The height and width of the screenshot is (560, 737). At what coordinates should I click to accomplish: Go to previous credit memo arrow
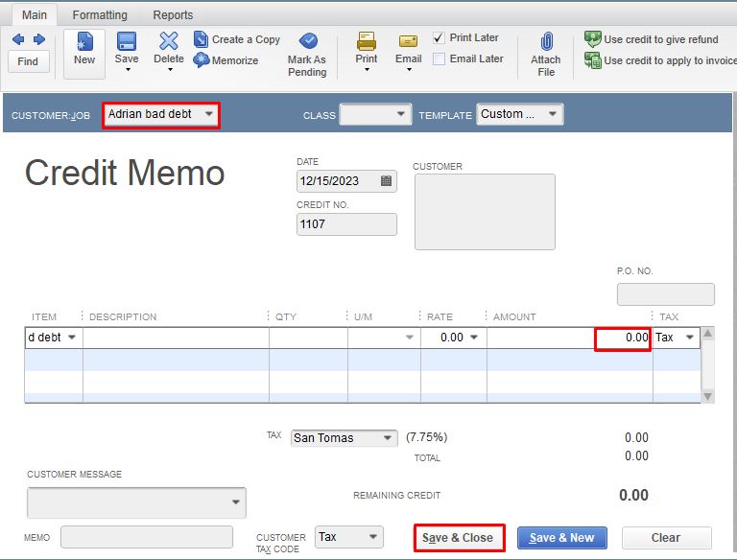(18, 39)
